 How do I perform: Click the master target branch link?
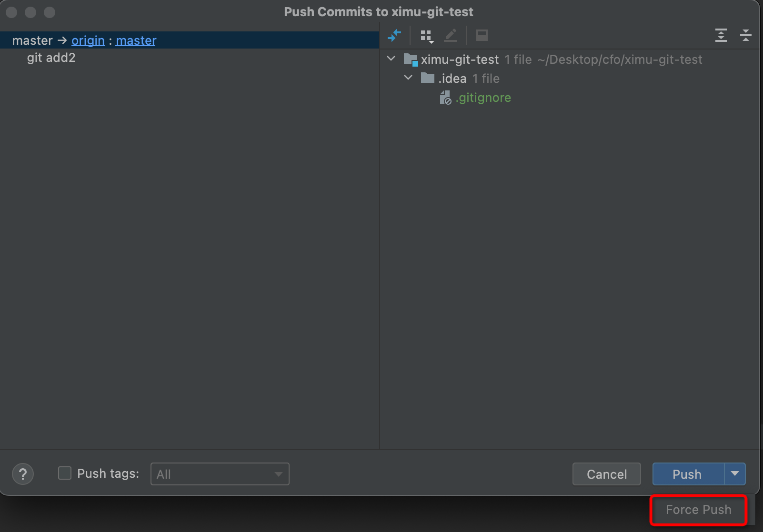click(x=136, y=40)
